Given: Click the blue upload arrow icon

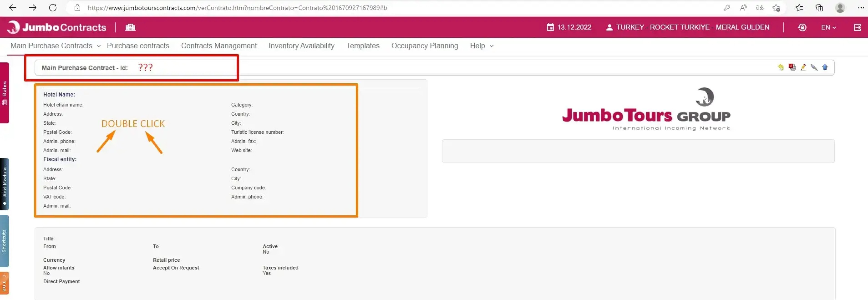Looking at the screenshot, I should coord(825,67).
